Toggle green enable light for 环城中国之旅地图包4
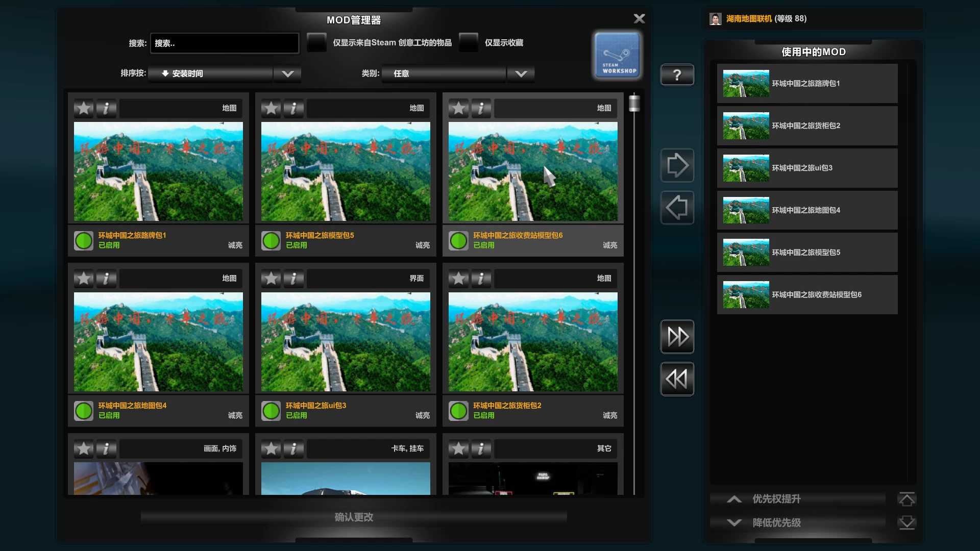 (x=84, y=411)
